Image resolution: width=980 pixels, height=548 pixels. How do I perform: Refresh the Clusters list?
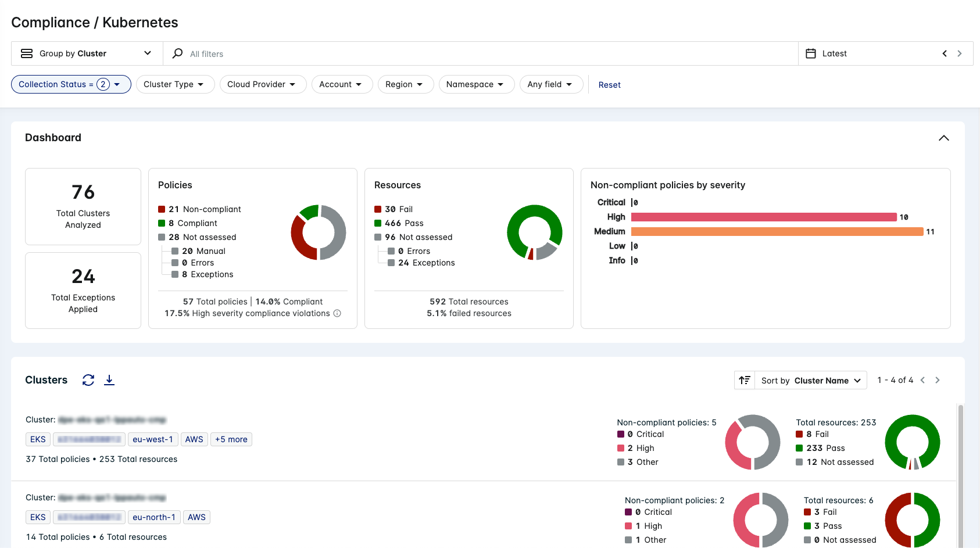[x=88, y=380]
